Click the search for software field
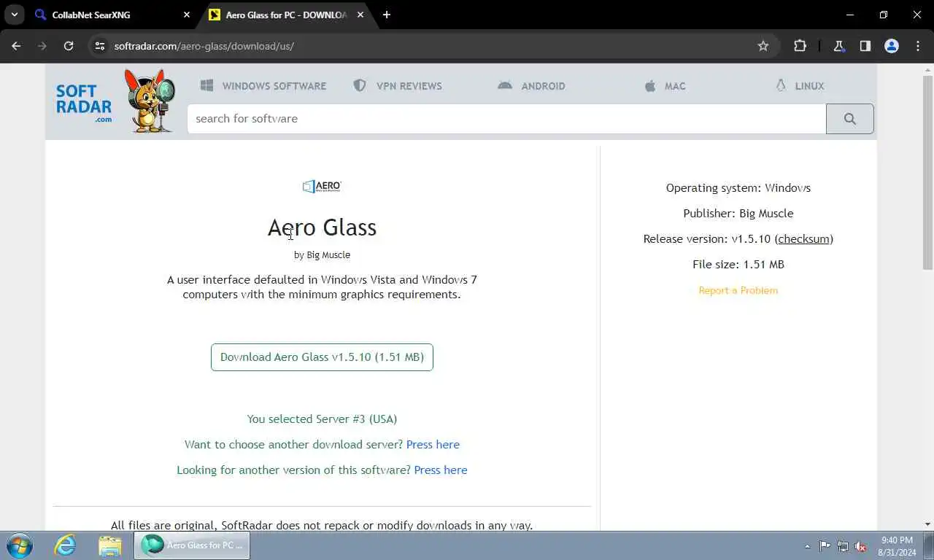This screenshot has height=560, width=934. [506, 119]
